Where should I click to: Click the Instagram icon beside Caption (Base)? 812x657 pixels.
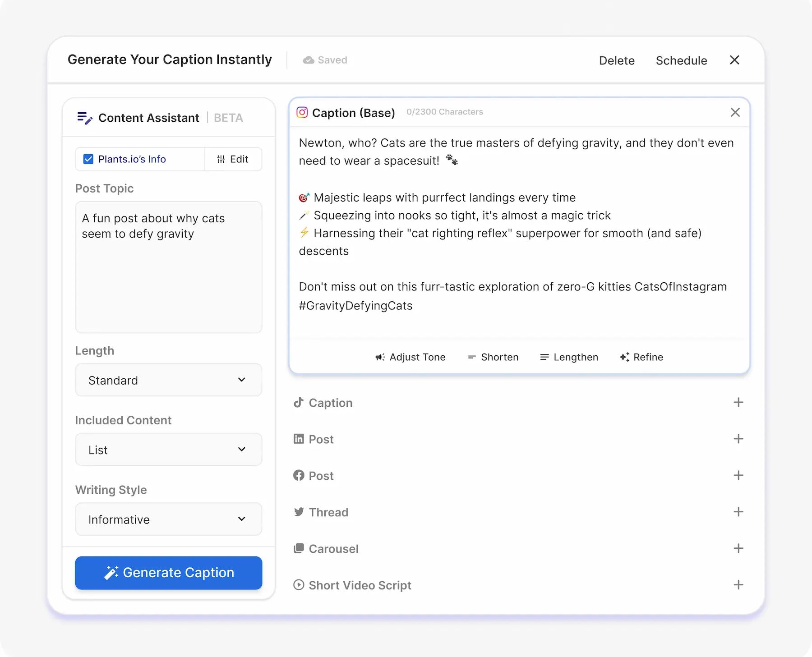[x=302, y=112]
